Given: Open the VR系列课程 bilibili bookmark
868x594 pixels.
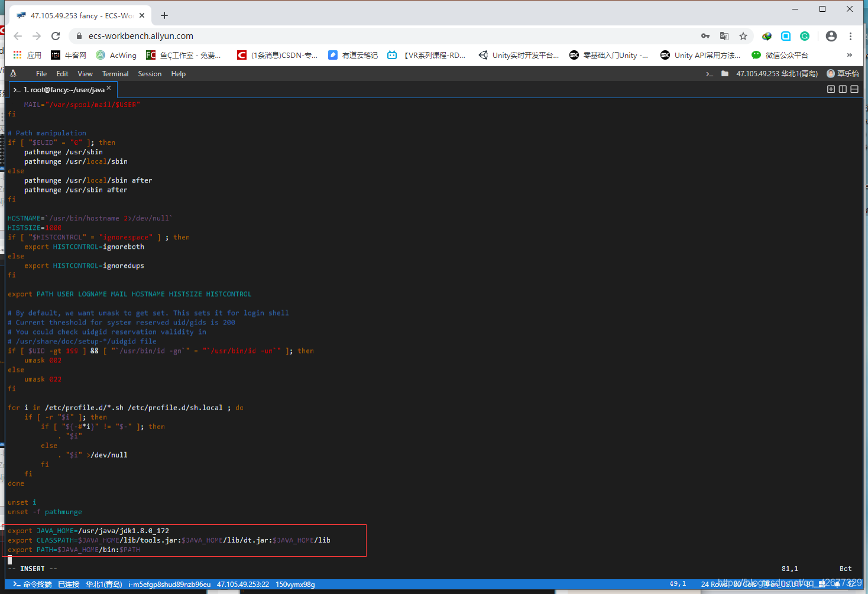Looking at the screenshot, I should 426,55.
